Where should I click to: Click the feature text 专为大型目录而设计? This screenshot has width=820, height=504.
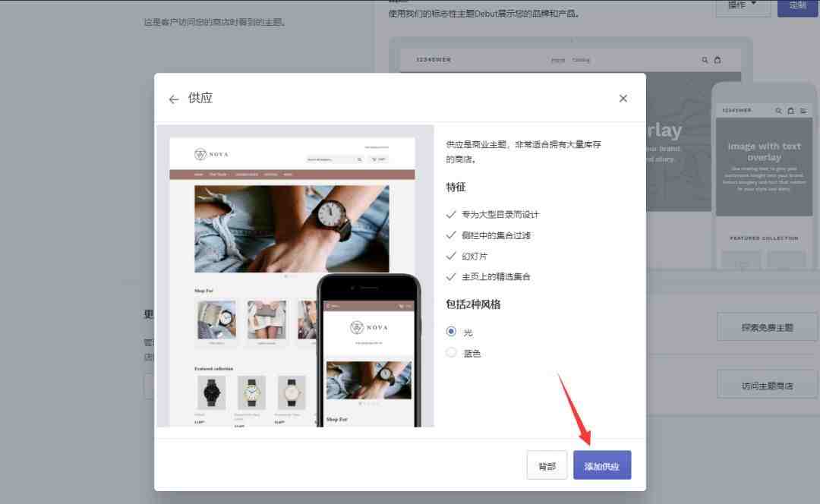coord(500,214)
